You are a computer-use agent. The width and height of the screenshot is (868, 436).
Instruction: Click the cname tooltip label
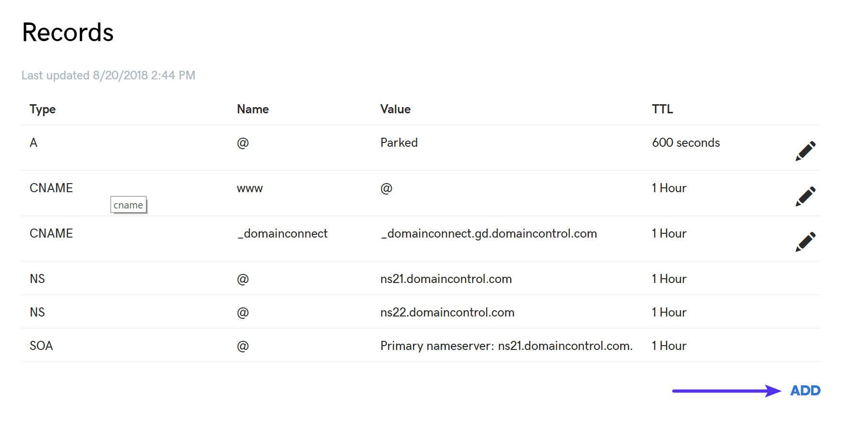(x=128, y=205)
